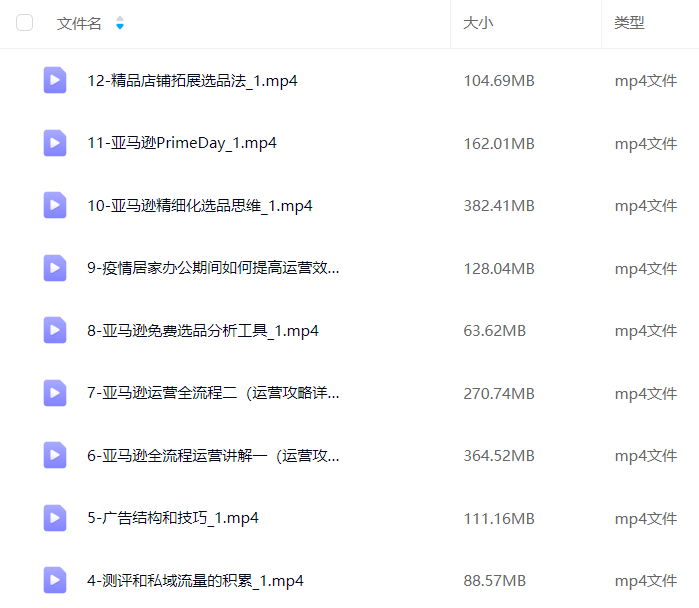Sort the list by the 文件名 column header
The image size is (699, 608).
point(79,23)
